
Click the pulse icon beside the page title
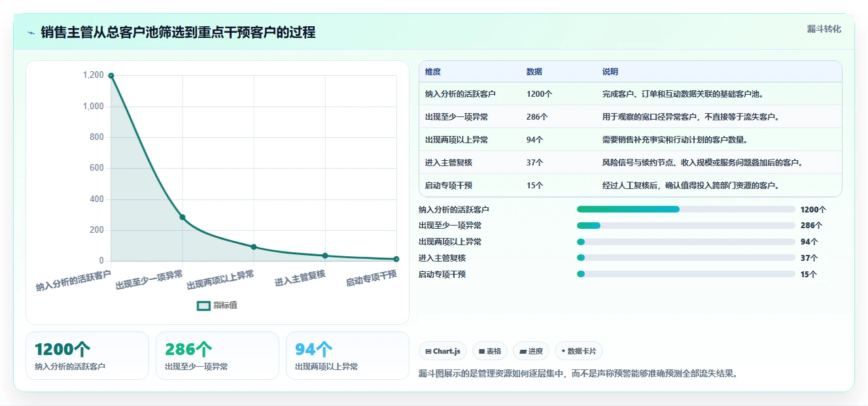31,32
